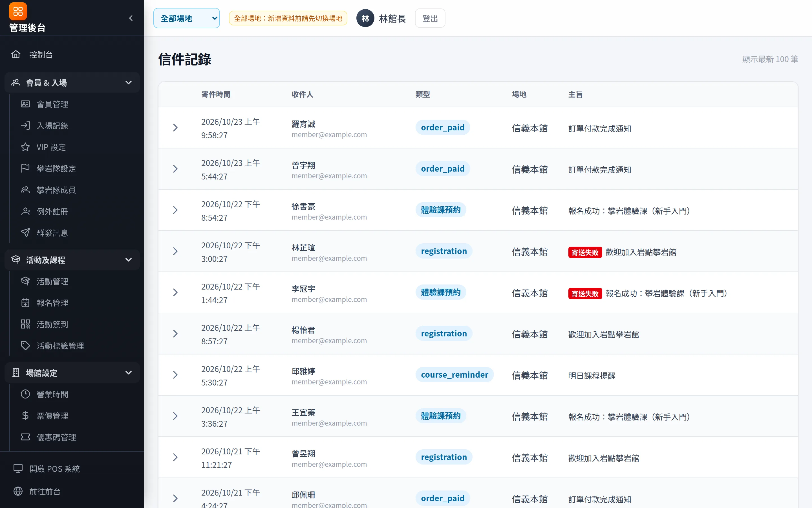
Task: Click the 楊怡君 recipient name
Action: coord(303,330)
